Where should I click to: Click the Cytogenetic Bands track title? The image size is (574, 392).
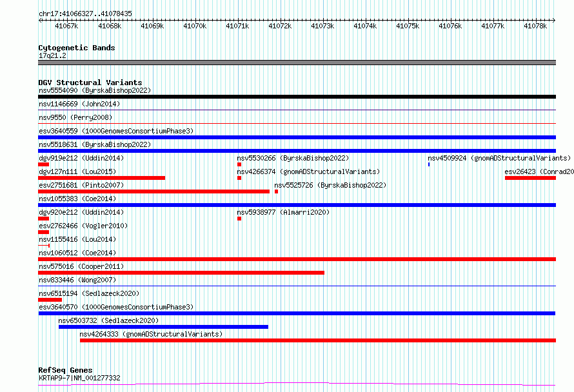pos(77,48)
